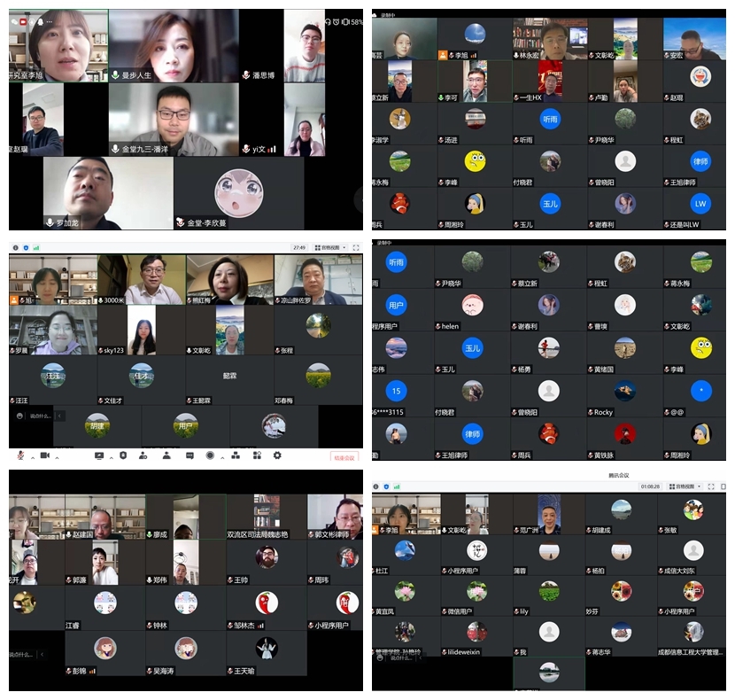Unmute the microphone in the bottom toolbar
Viewport: 735px width, 700px height.
click(x=19, y=455)
